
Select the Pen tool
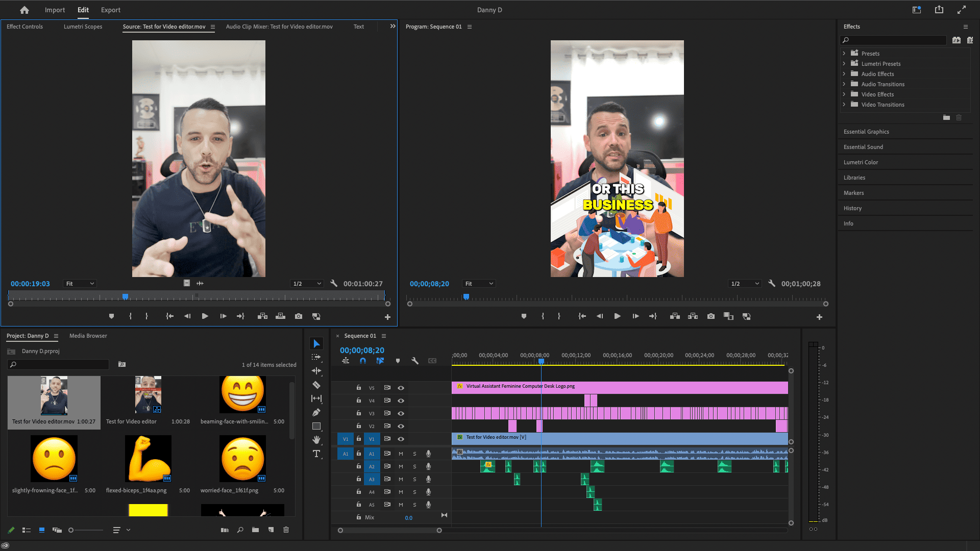pyautogui.click(x=316, y=412)
